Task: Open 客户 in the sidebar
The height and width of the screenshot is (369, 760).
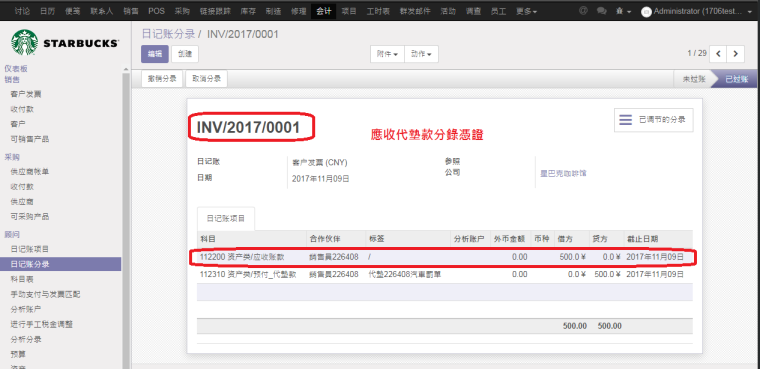Action: [18, 124]
